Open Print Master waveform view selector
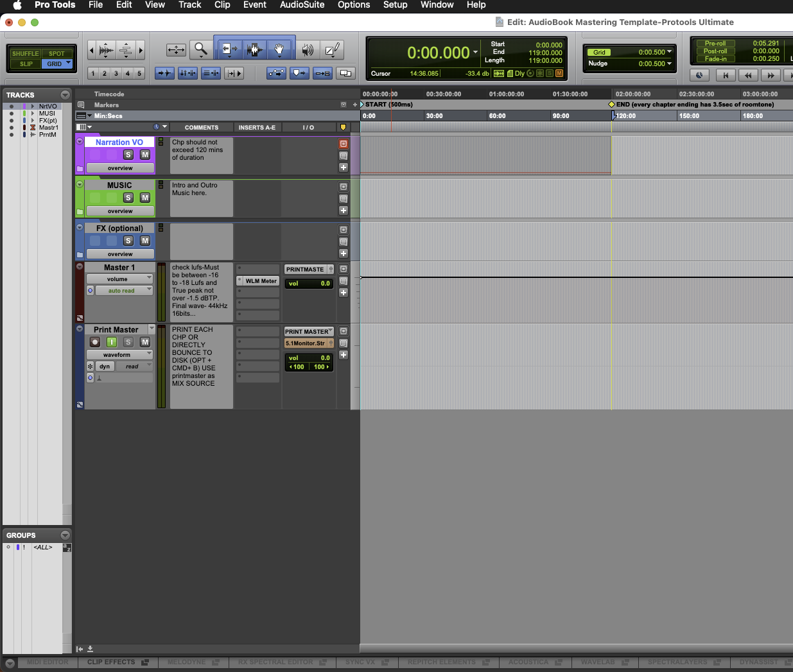Viewport: 793px width, 672px height. pyautogui.click(x=120, y=355)
